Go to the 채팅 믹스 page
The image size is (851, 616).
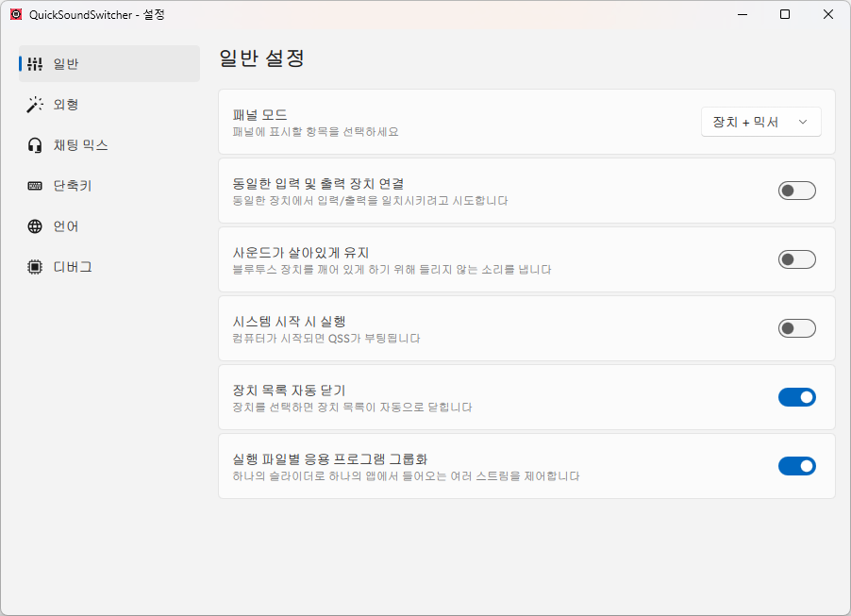point(109,145)
